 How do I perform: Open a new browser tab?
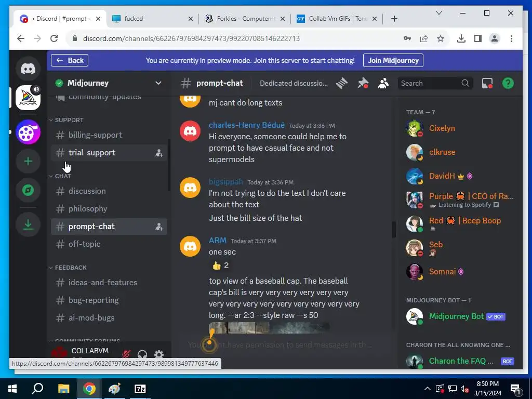coord(394,19)
